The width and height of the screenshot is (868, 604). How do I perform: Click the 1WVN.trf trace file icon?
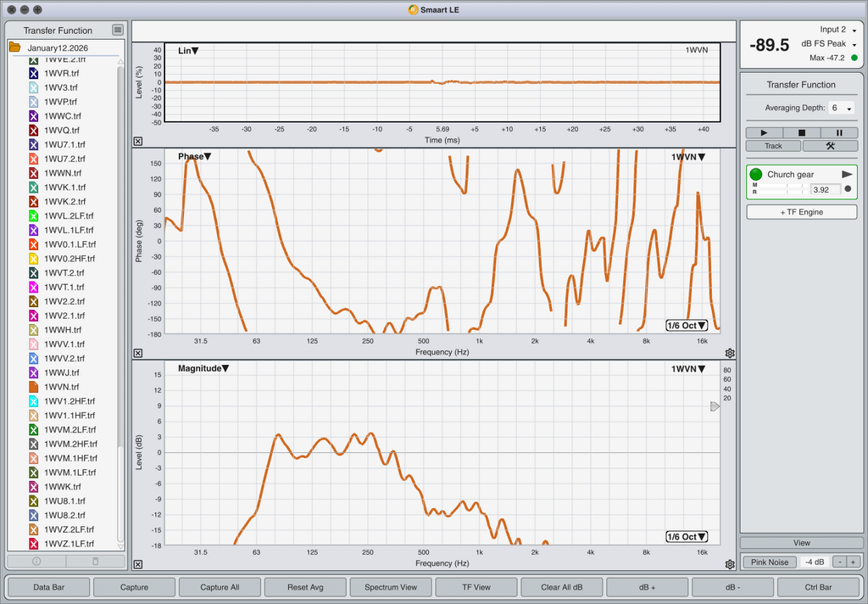[x=34, y=387]
